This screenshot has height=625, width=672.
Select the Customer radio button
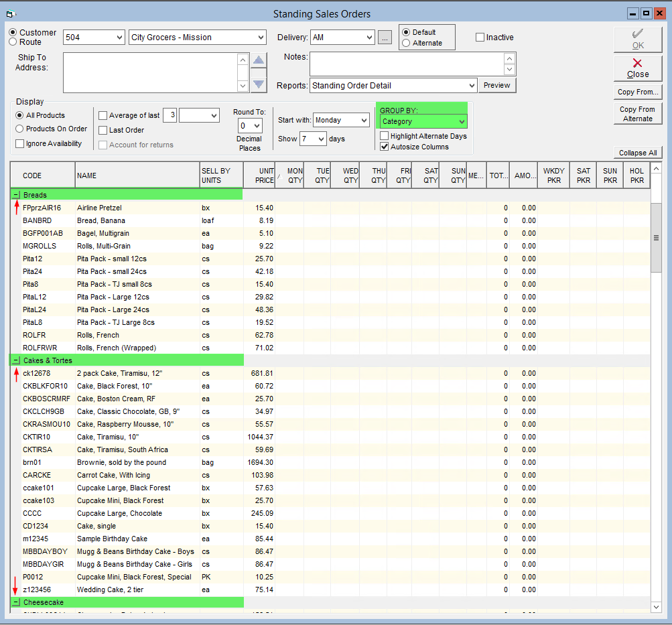tap(13, 33)
